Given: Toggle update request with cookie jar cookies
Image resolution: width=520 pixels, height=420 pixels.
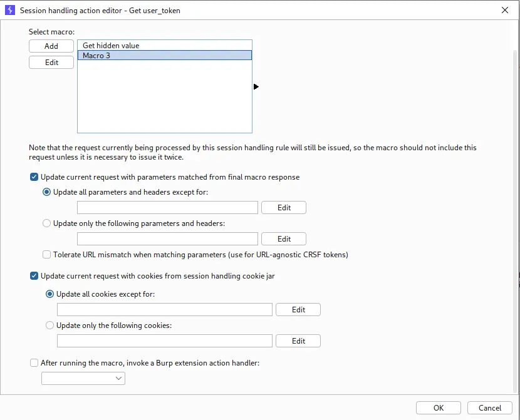Looking at the screenshot, I should coord(34,276).
